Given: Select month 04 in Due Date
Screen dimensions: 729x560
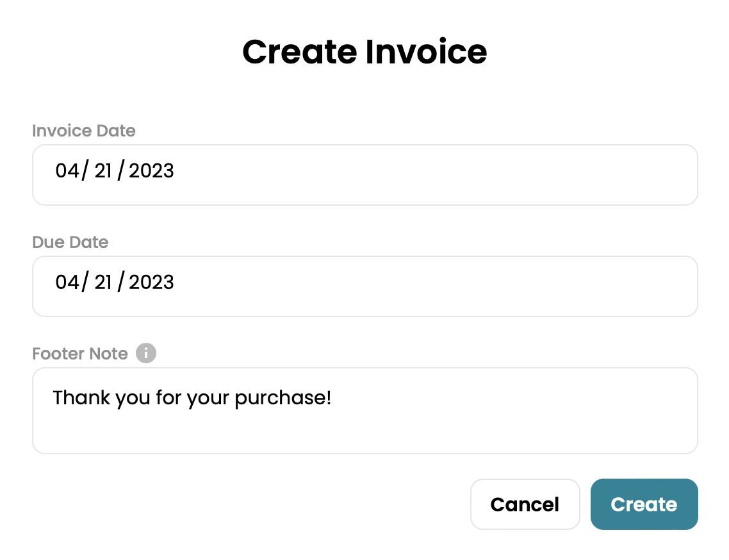Looking at the screenshot, I should (x=67, y=282).
